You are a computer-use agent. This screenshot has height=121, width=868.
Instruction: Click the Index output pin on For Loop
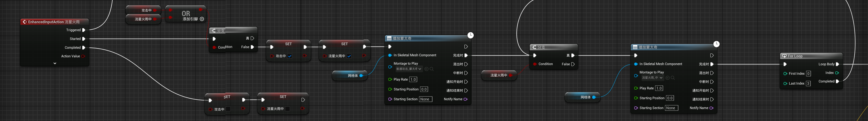click(837, 73)
